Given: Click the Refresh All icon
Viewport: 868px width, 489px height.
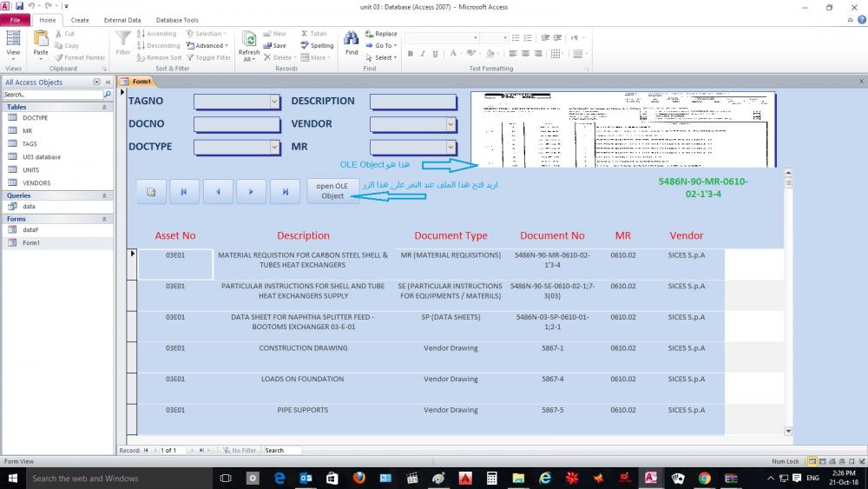Looking at the screenshot, I should (x=249, y=45).
